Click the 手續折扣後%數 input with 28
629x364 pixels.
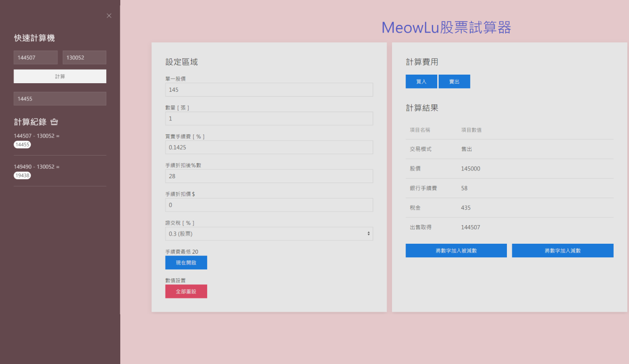tap(269, 176)
